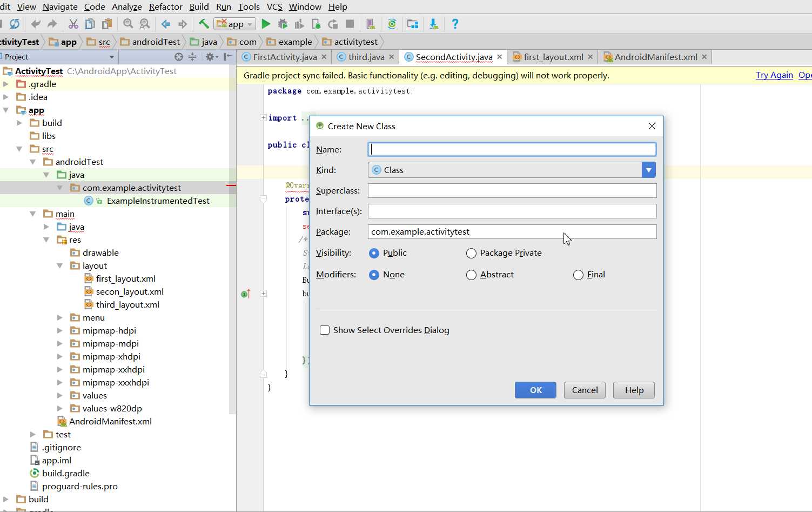The width and height of the screenshot is (812, 512).
Task: Click the Run with Coverage icon
Action: coord(299,24)
